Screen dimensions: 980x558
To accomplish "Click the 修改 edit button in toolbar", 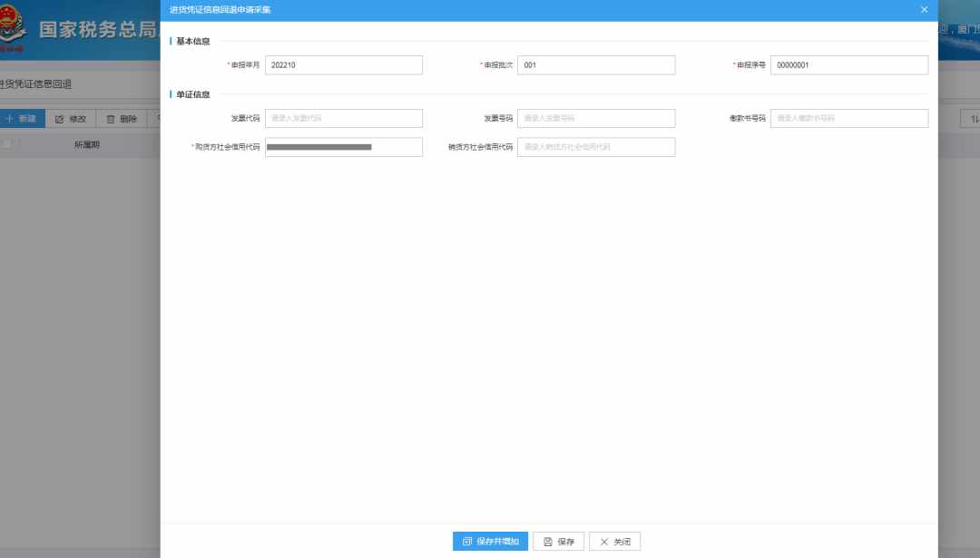I will [x=71, y=119].
